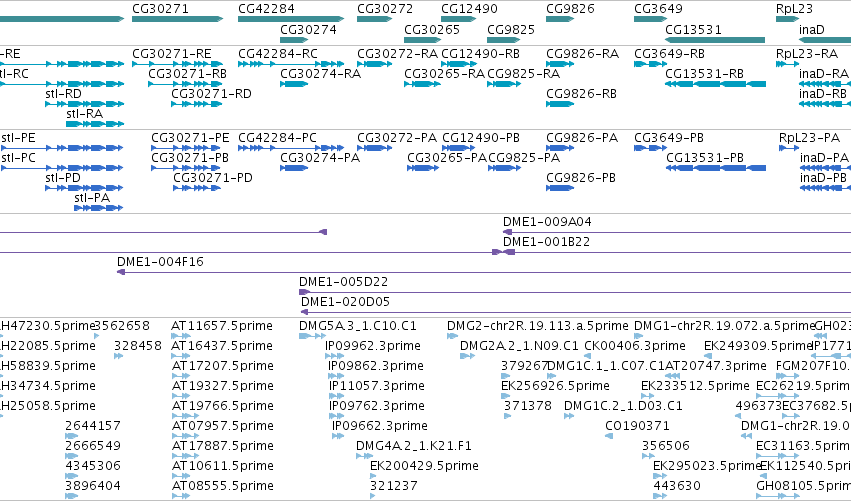
Task: Click BAC clone DME1-001B22 label
Action: click(546, 242)
